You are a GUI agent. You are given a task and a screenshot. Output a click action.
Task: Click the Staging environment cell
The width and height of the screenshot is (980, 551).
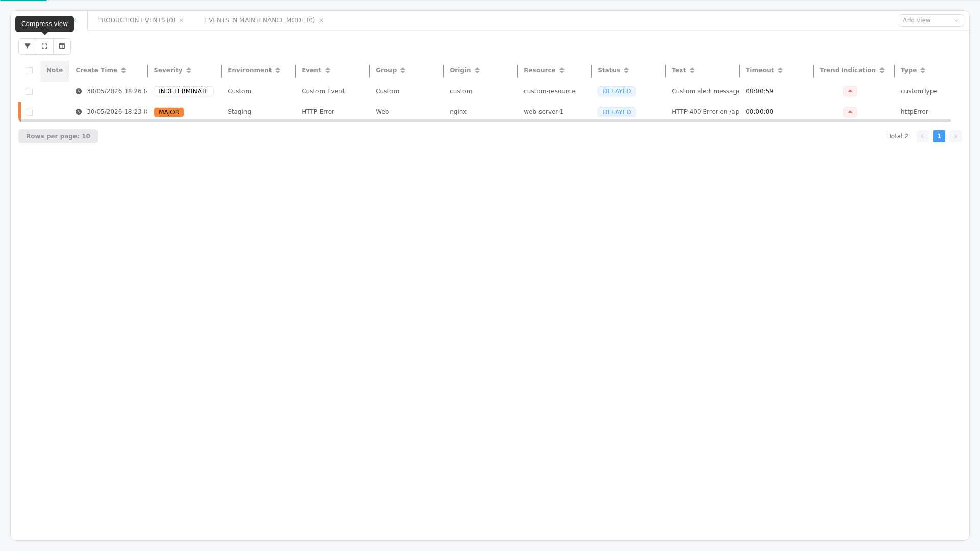pyautogui.click(x=239, y=112)
